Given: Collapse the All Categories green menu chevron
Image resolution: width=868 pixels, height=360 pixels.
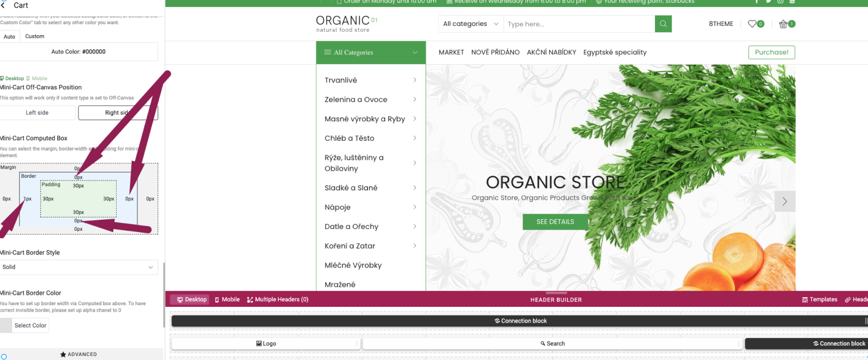Looking at the screenshot, I should (415, 52).
